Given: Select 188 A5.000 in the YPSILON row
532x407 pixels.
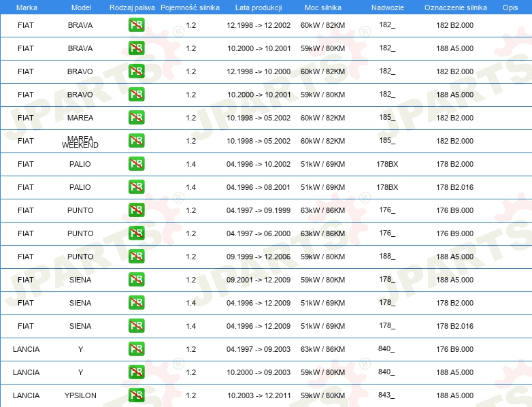Looking at the screenshot, I should click(x=454, y=395).
